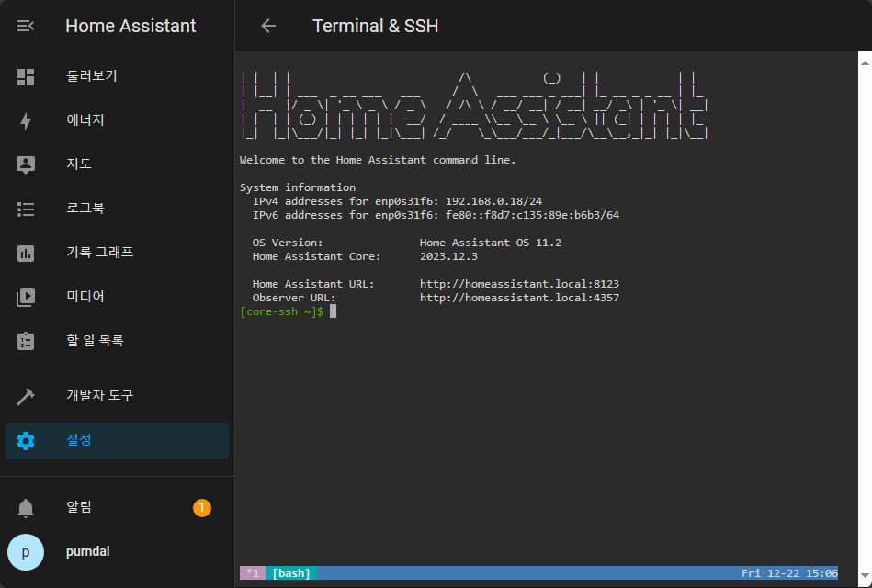Open the 개발자 도구 menu item

(x=117, y=396)
